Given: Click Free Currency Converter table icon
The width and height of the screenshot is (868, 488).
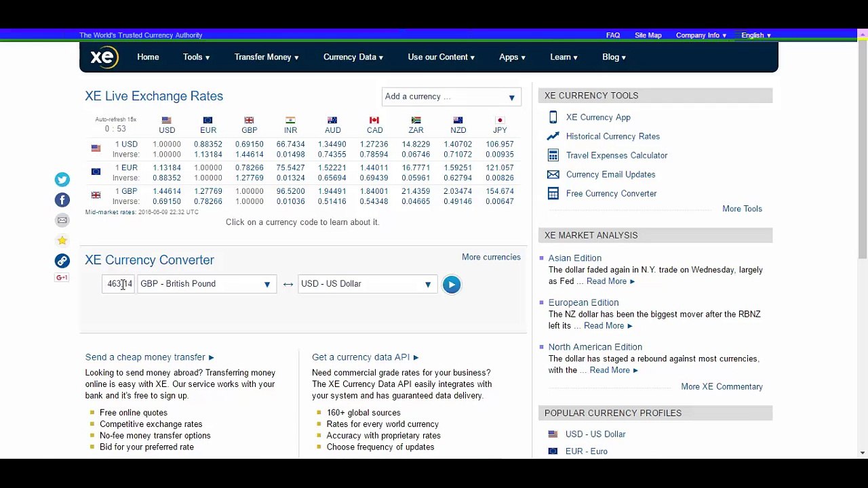Looking at the screenshot, I should pos(553,194).
